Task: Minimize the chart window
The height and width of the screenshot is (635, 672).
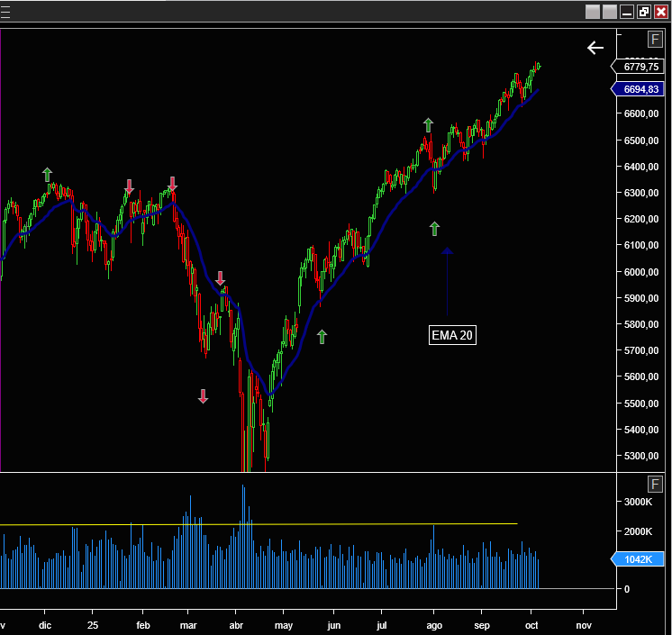Action: click(626, 12)
